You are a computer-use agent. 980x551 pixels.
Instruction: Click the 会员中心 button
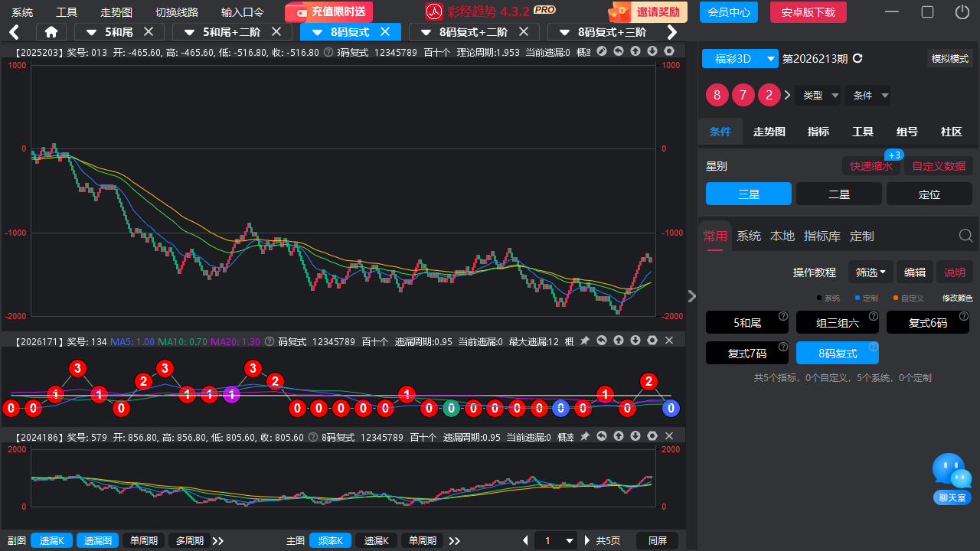729,12
